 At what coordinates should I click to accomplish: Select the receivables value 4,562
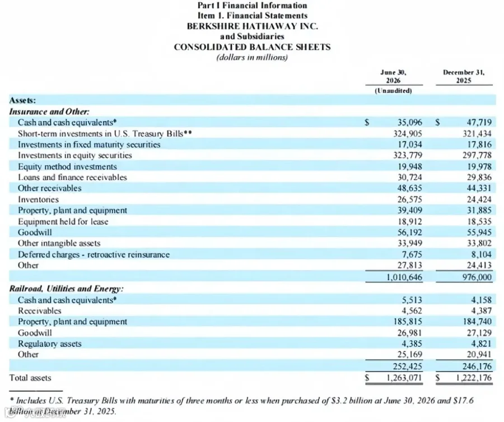click(412, 310)
